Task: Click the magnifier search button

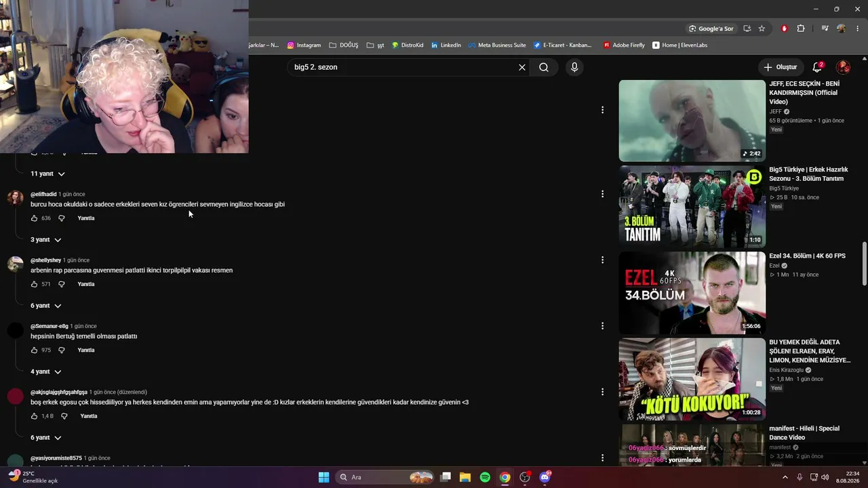Action: click(x=544, y=67)
